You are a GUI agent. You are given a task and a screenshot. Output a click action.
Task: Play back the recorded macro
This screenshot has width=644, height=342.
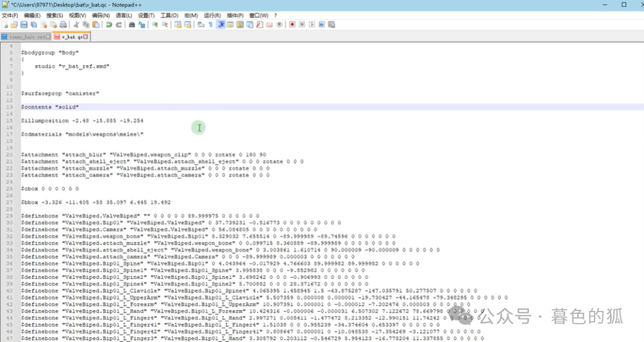coord(312,24)
